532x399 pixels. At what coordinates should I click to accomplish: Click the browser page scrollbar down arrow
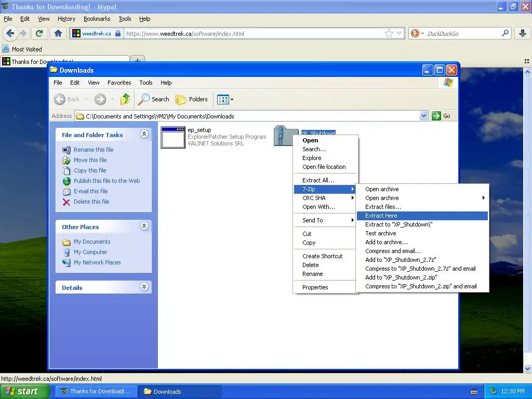528,369
